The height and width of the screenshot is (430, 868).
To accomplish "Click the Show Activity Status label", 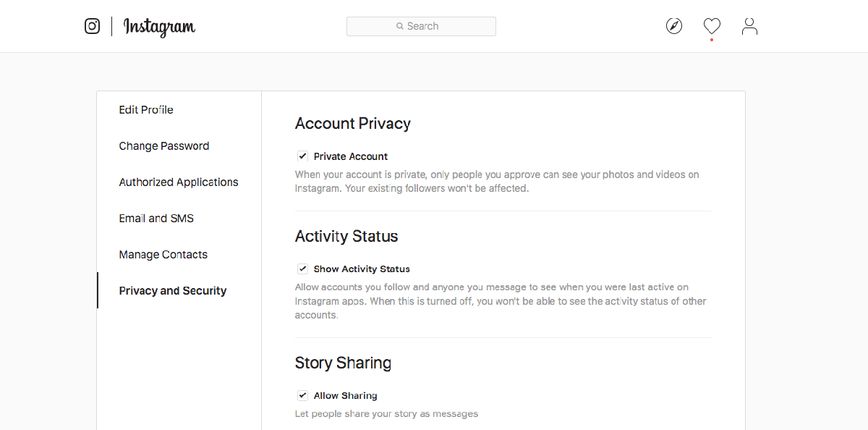I will [362, 269].
